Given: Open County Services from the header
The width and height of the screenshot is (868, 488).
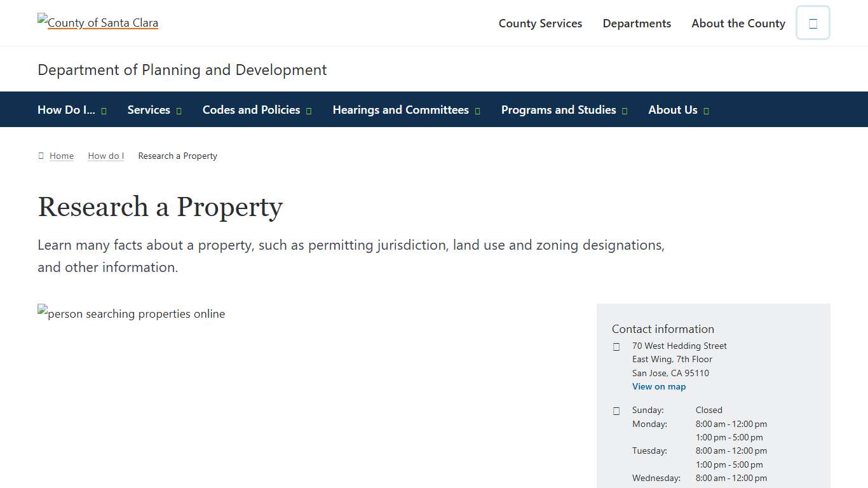Looking at the screenshot, I should 540,23.
